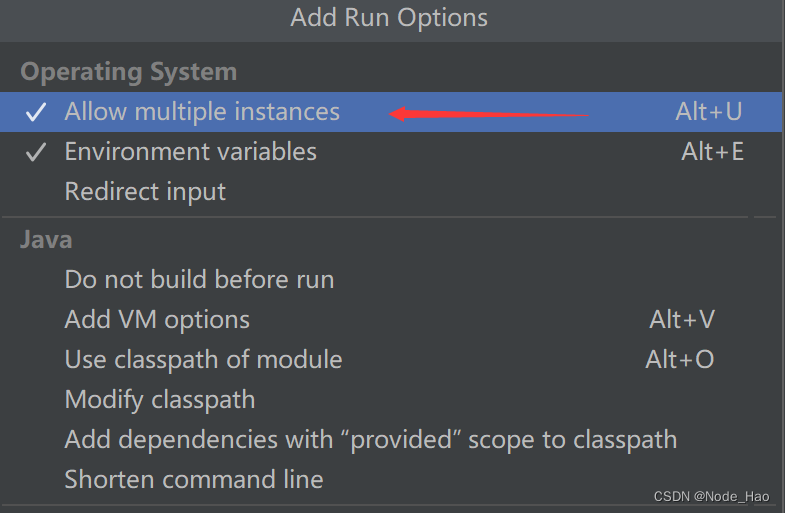
Task: Choose Add VM options
Action: pos(157,320)
